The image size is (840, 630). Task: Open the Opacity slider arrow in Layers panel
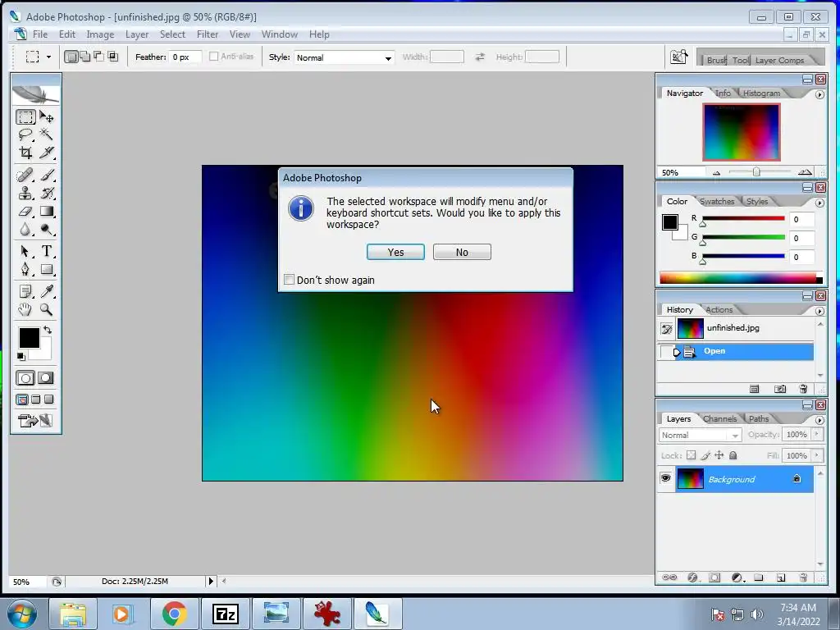[817, 434]
